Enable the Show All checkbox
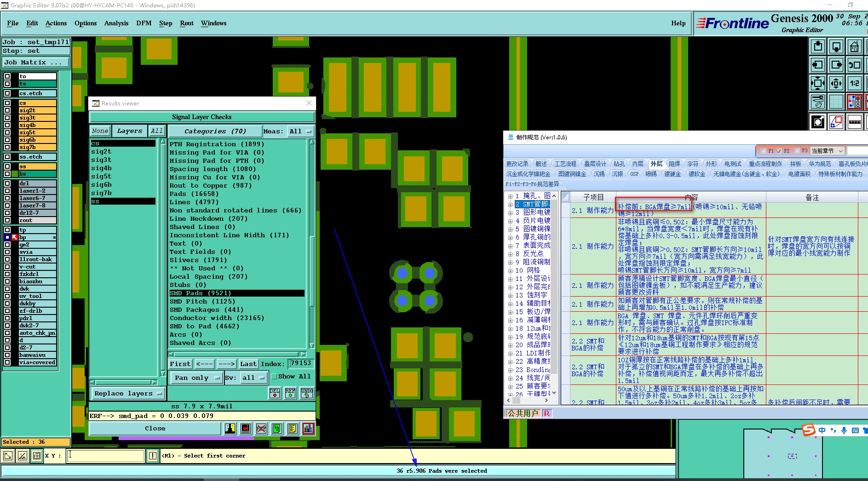 [274, 377]
